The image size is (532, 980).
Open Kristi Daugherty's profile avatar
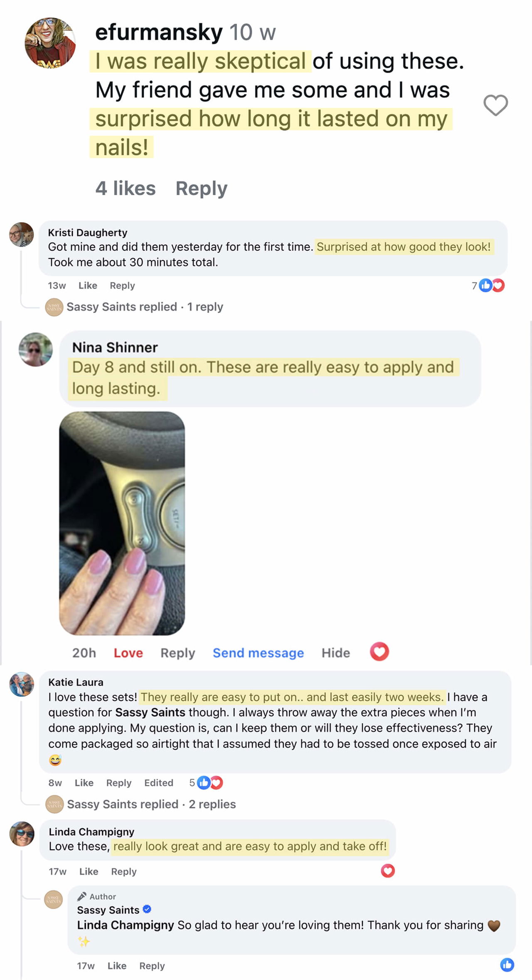point(22,234)
